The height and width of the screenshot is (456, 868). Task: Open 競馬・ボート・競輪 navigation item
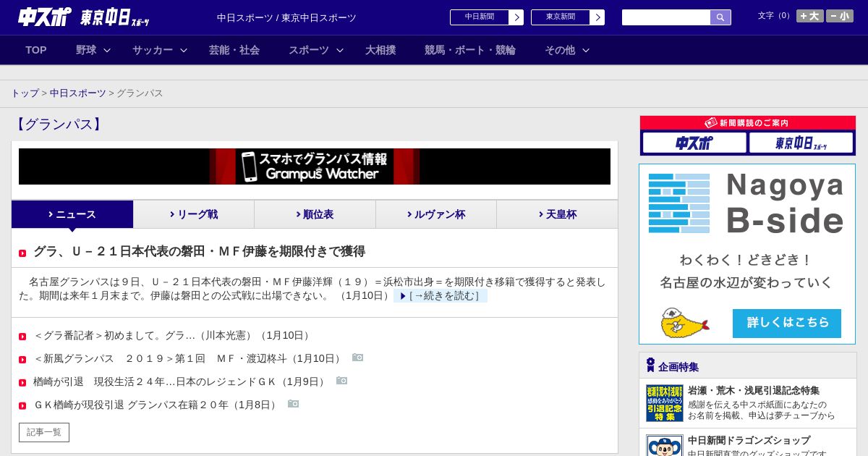pyautogui.click(x=470, y=50)
